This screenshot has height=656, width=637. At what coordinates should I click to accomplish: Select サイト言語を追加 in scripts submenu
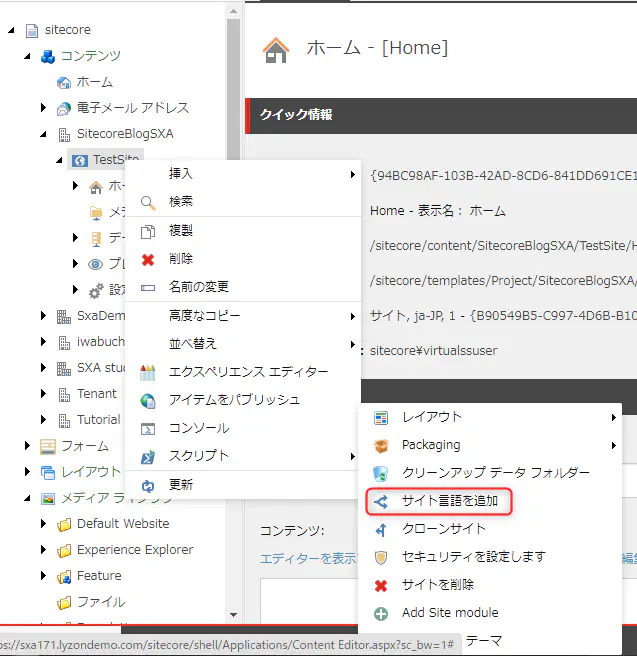coord(439,501)
